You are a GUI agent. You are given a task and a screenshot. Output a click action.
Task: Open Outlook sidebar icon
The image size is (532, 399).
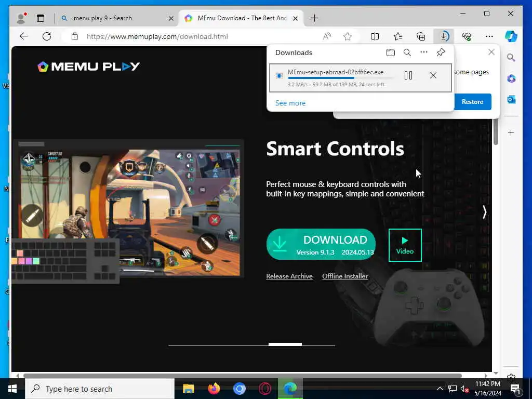click(x=511, y=99)
